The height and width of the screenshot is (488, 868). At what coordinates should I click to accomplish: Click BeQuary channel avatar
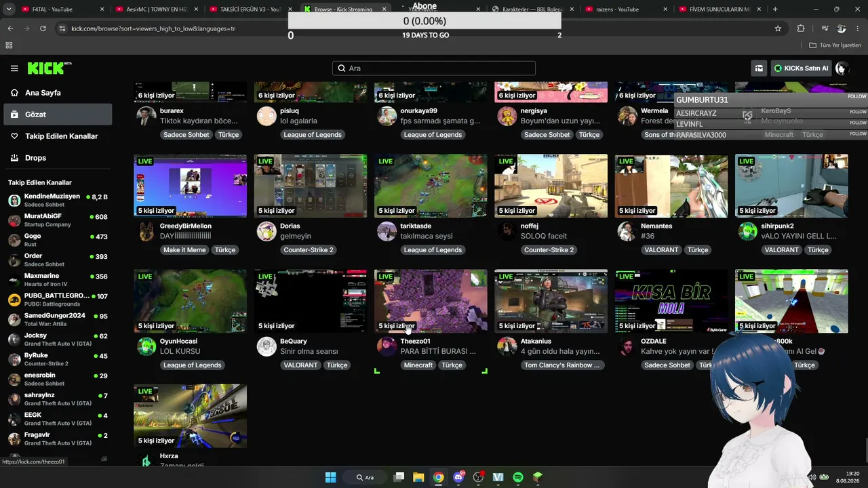pos(267,346)
